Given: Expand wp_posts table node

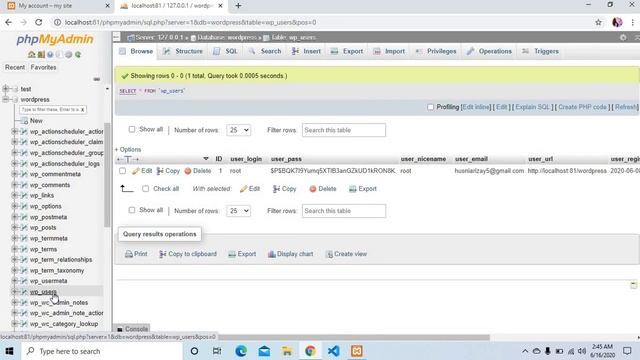Looking at the screenshot, I should pyautogui.click(x=14, y=228).
